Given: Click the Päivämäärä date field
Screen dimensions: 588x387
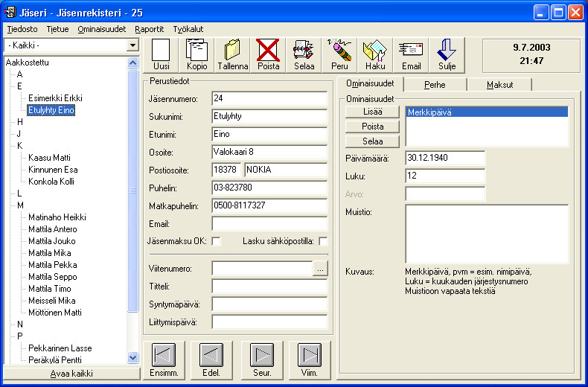Looking at the screenshot, I should tap(445, 158).
